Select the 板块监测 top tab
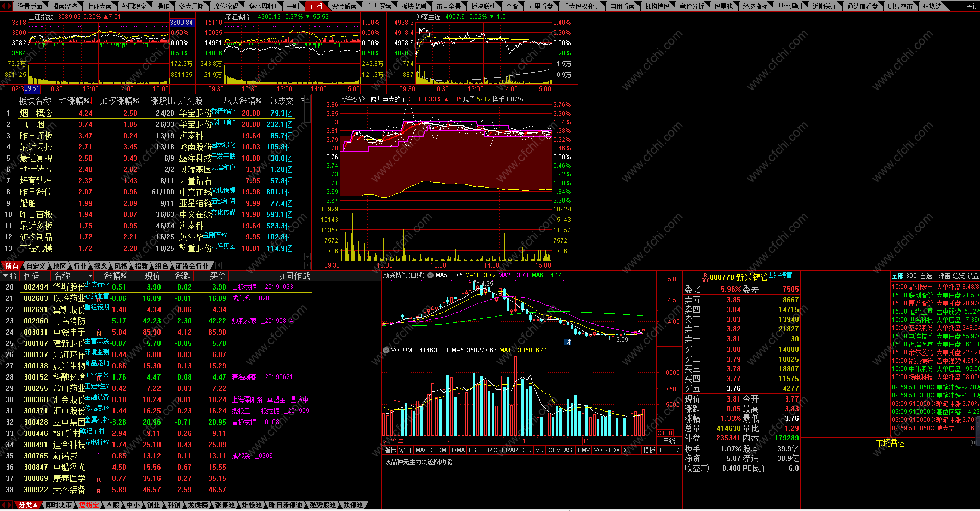The image size is (980, 511). [x=414, y=6]
